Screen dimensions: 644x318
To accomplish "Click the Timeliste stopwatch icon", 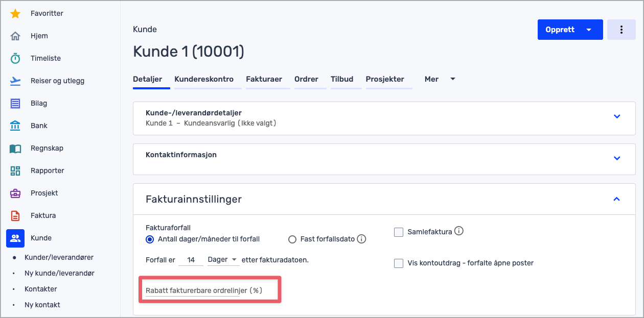I will 15,59.
